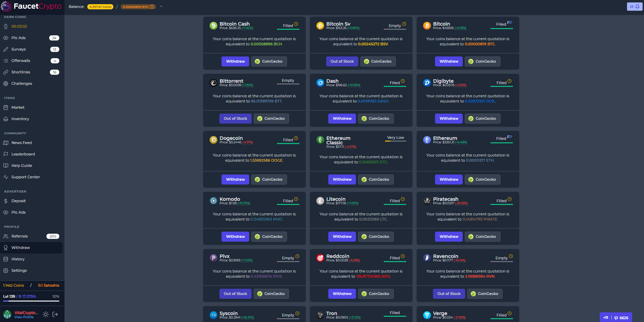Click the clock icon beside Bitcoin Sv Empty
The image size is (644, 322).
click(404, 24)
